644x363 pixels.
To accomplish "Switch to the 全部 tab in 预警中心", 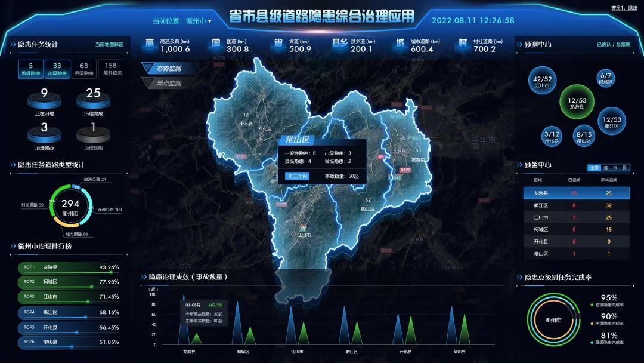I will (593, 168).
